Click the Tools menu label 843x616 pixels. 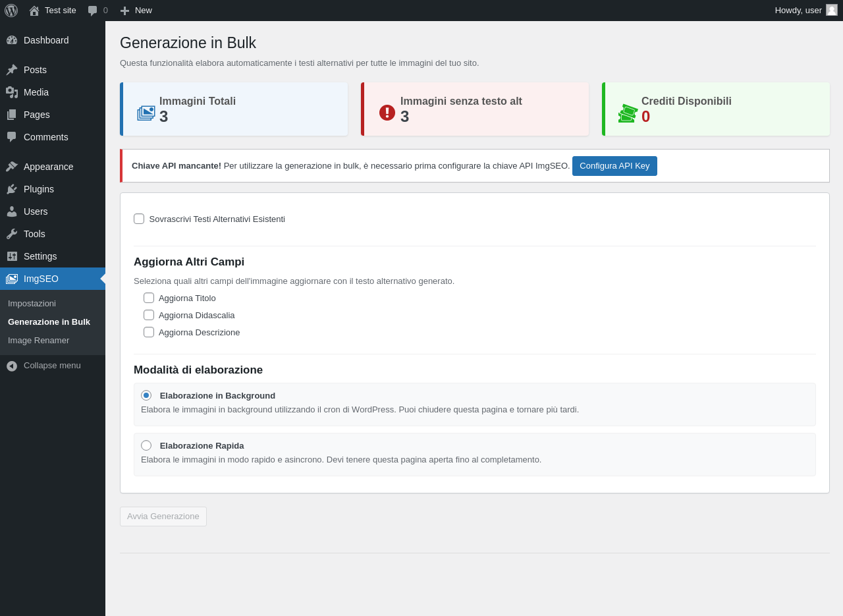click(x=34, y=234)
